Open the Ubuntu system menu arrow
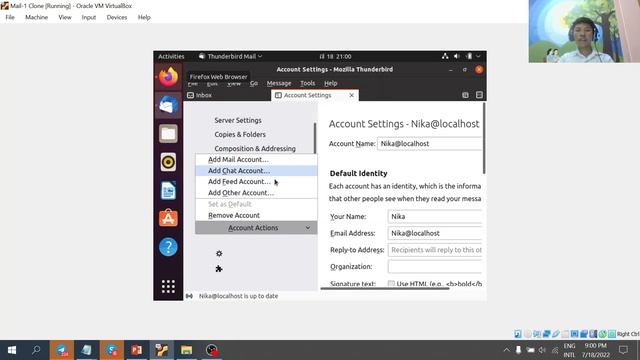Screen dimensions: 640x360 point(478,56)
